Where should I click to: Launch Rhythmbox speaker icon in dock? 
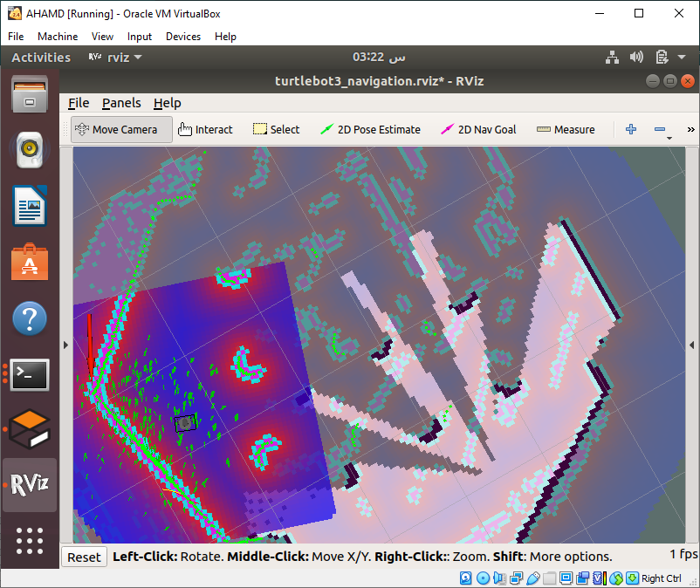click(x=30, y=150)
